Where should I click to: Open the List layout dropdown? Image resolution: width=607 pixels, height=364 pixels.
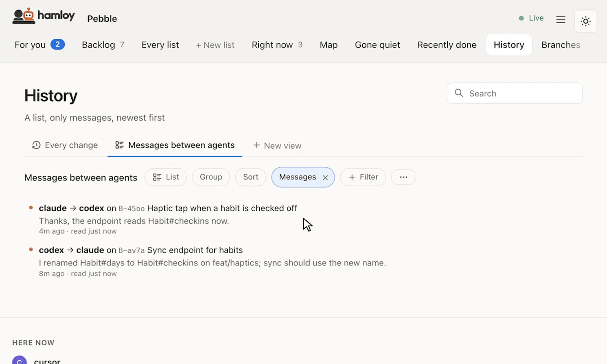[165, 177]
